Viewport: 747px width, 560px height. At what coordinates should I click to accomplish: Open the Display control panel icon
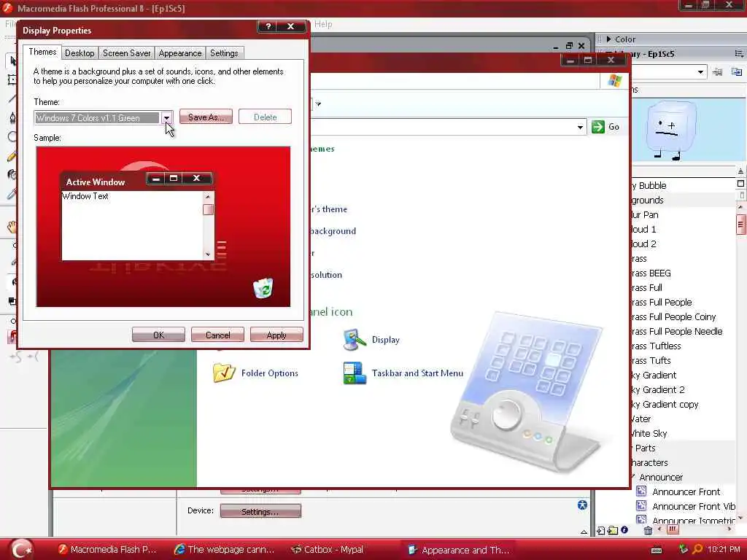coord(355,340)
